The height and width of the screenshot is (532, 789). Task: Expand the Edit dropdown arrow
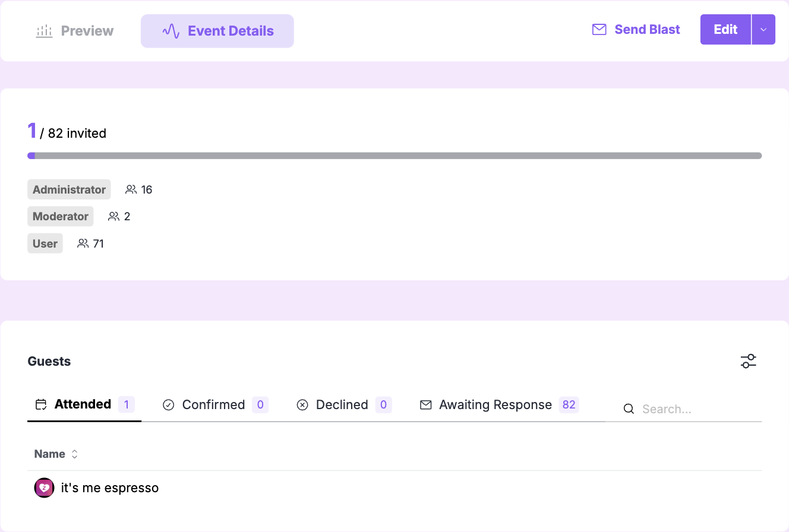(763, 30)
